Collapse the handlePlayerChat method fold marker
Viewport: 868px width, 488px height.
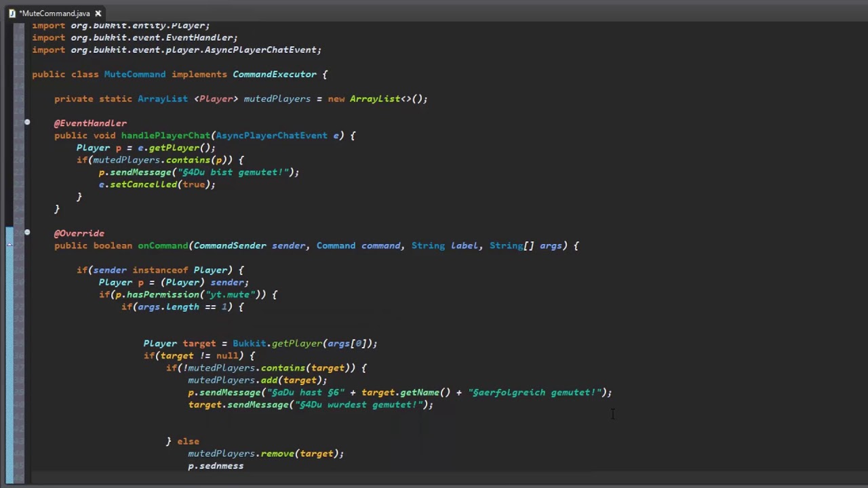point(27,123)
